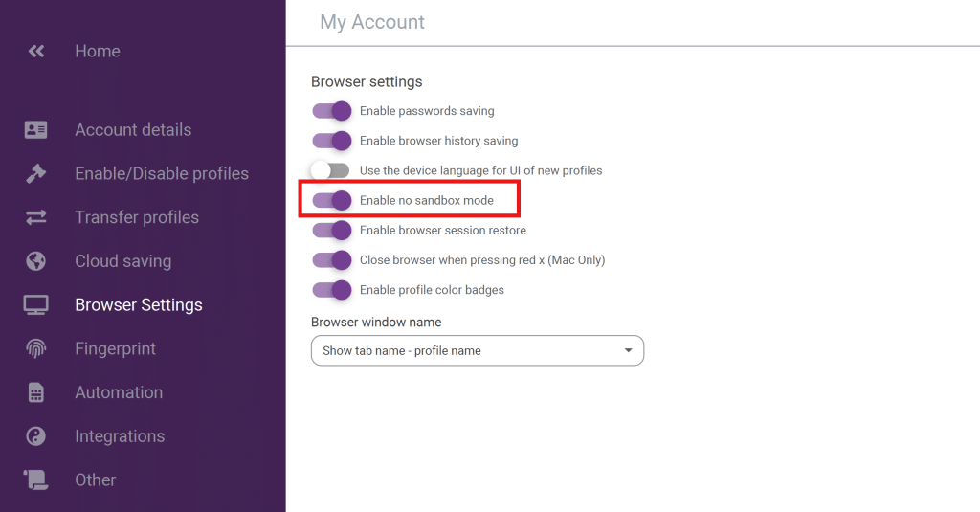Click the double-chevron collapse sidebar icon
This screenshot has width=980, height=512.
tap(36, 52)
